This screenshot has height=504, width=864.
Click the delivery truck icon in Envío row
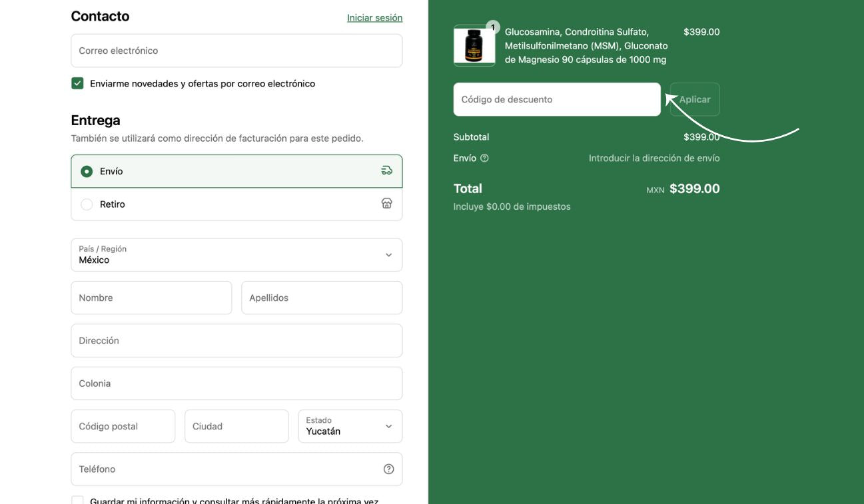386,171
